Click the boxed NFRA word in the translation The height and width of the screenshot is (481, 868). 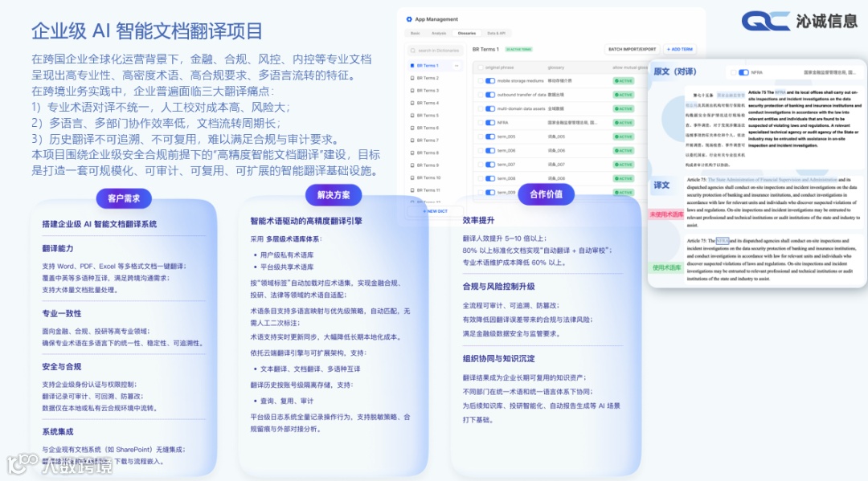point(723,241)
